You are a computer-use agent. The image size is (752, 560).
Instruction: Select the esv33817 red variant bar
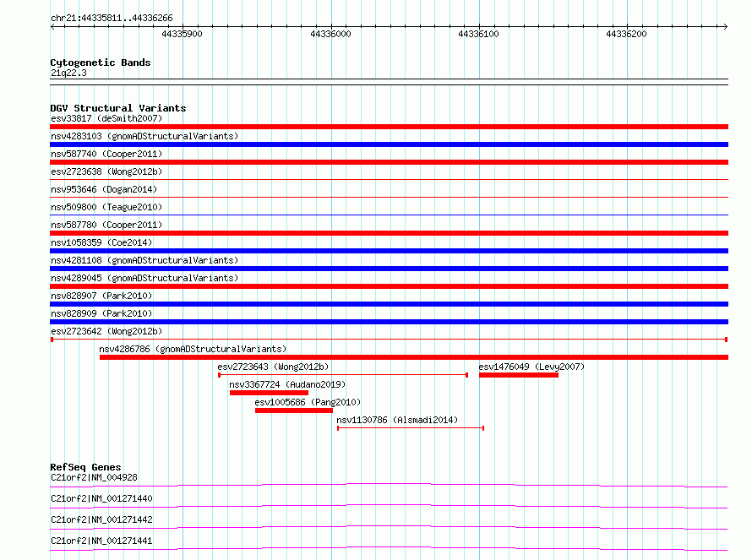tap(389, 127)
